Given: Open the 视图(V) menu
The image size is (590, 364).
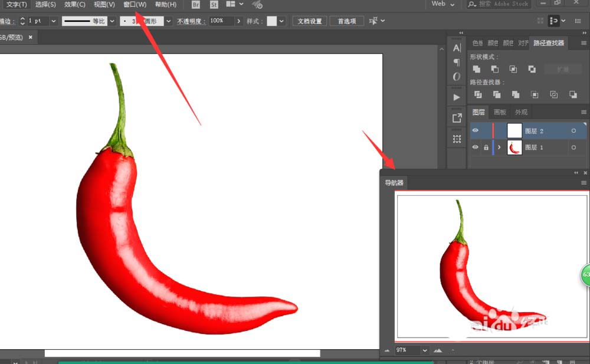Looking at the screenshot, I should click(x=104, y=5).
